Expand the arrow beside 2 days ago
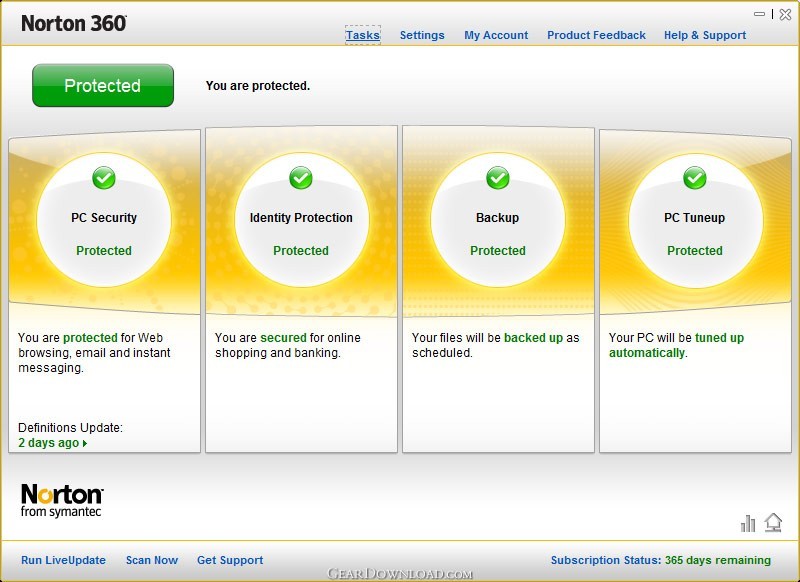The height and width of the screenshot is (582, 800). 85,443
